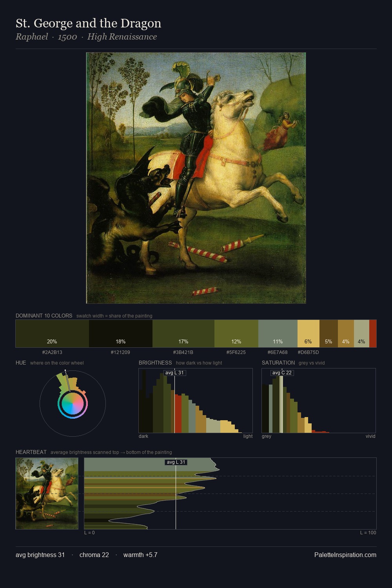Click the hex code #6E7A68

278,352
